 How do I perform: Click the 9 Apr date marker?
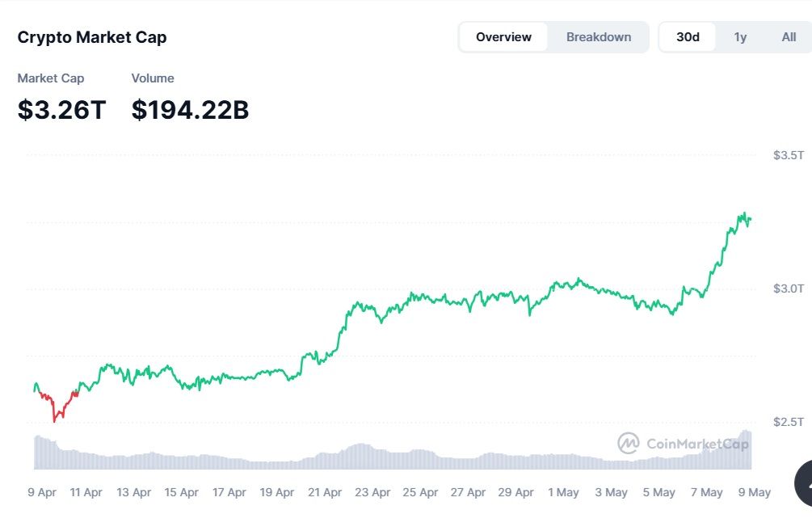(x=42, y=491)
